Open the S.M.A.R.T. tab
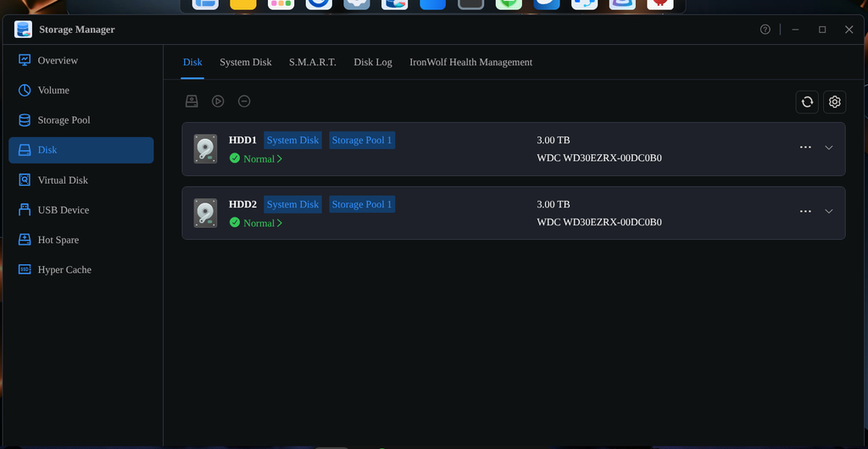 [x=313, y=62]
